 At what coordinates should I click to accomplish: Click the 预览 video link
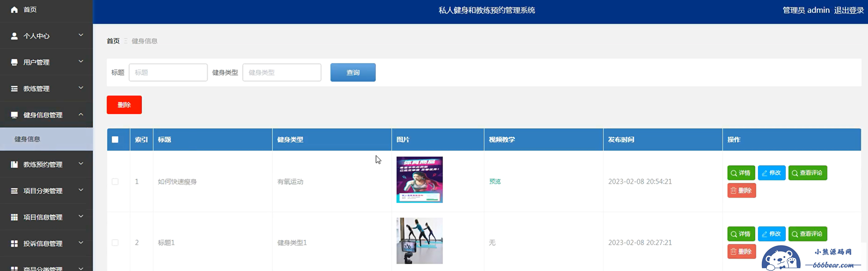click(x=495, y=181)
